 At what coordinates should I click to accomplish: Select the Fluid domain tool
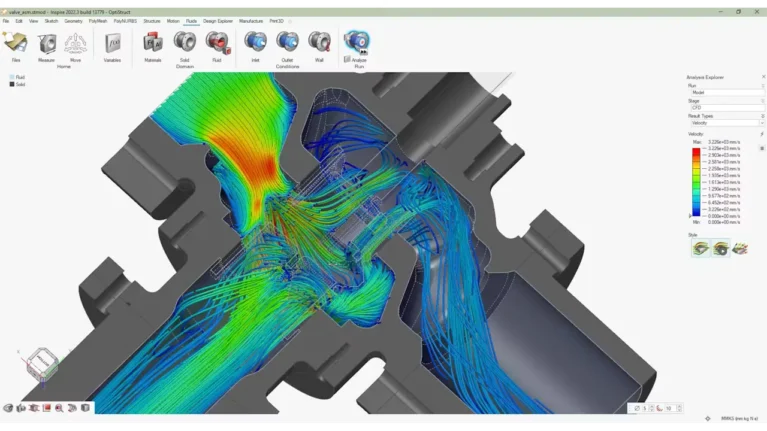point(217,45)
